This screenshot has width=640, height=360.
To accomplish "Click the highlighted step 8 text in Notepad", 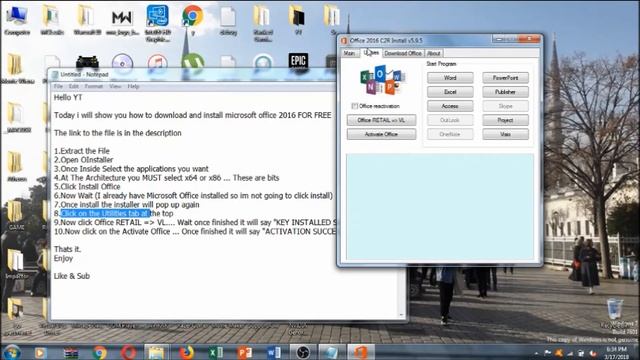I will coord(105,213).
